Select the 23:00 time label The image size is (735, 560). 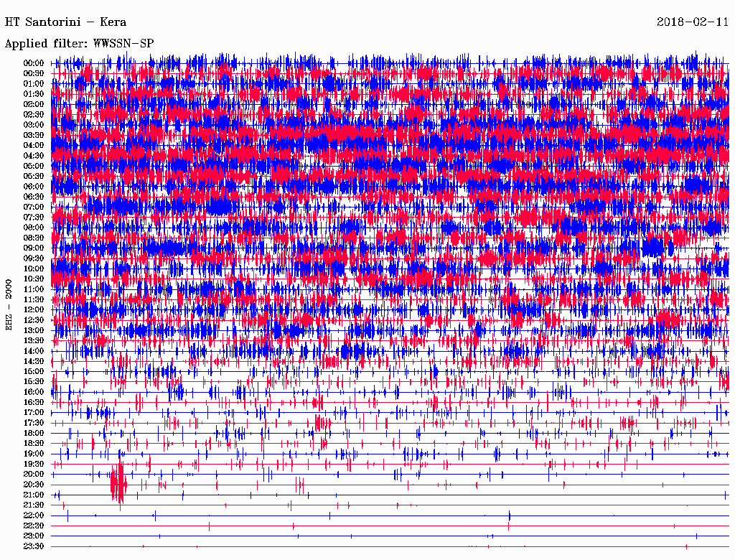(x=33, y=536)
